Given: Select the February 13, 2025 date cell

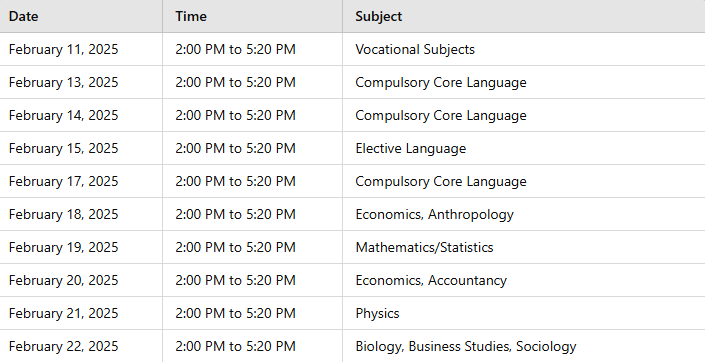Looking at the screenshot, I should [x=81, y=82].
